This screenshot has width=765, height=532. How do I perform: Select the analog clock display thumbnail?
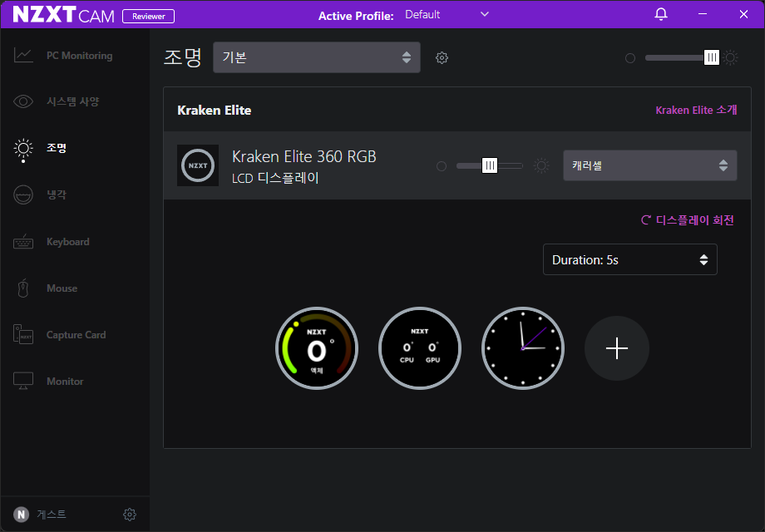click(x=522, y=348)
